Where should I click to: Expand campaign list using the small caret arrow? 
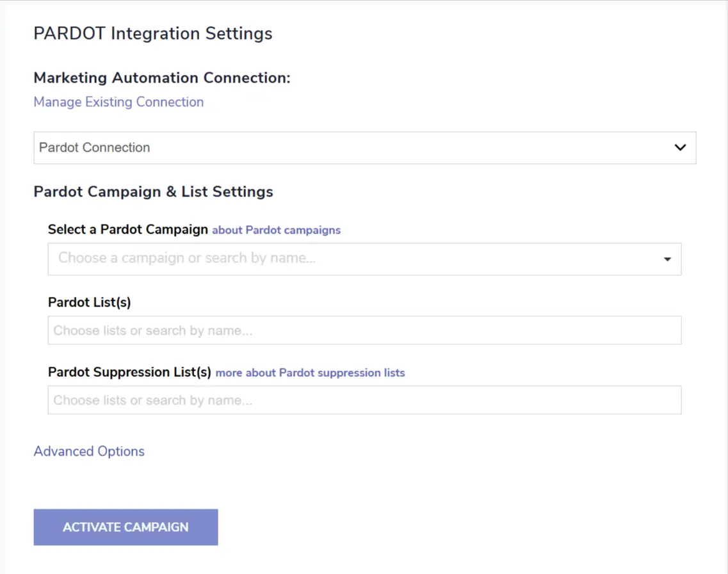(667, 259)
